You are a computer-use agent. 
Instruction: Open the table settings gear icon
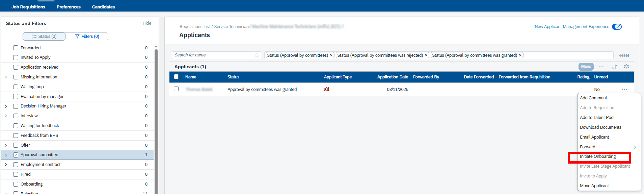tap(626, 67)
